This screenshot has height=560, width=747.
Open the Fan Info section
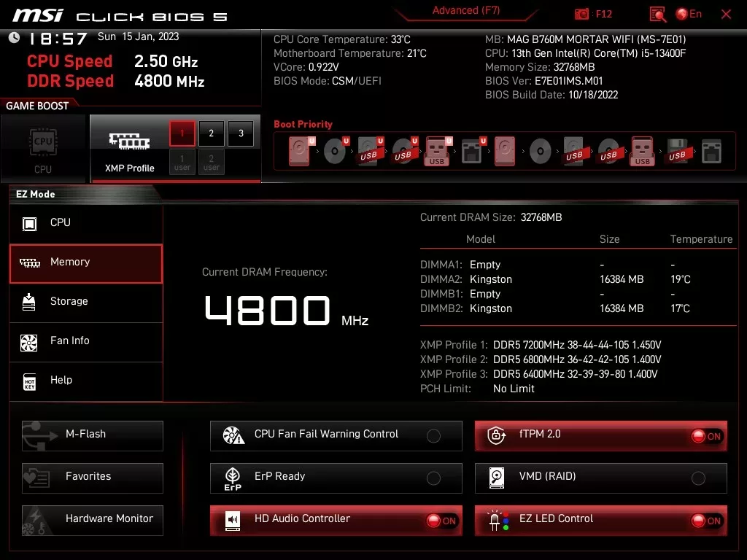[86, 340]
